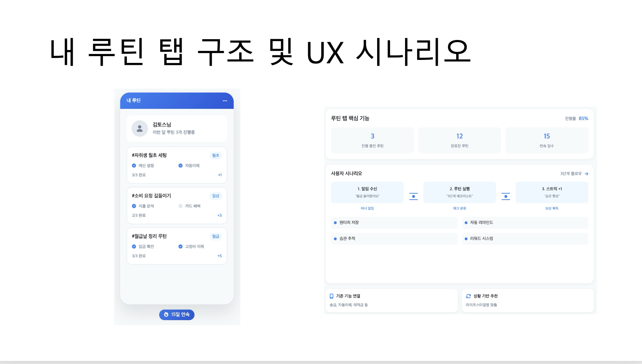Screen dimensions: 642x364
Task: Open the #월급날 정리 루틴 routine card title
Action: click(x=149, y=236)
